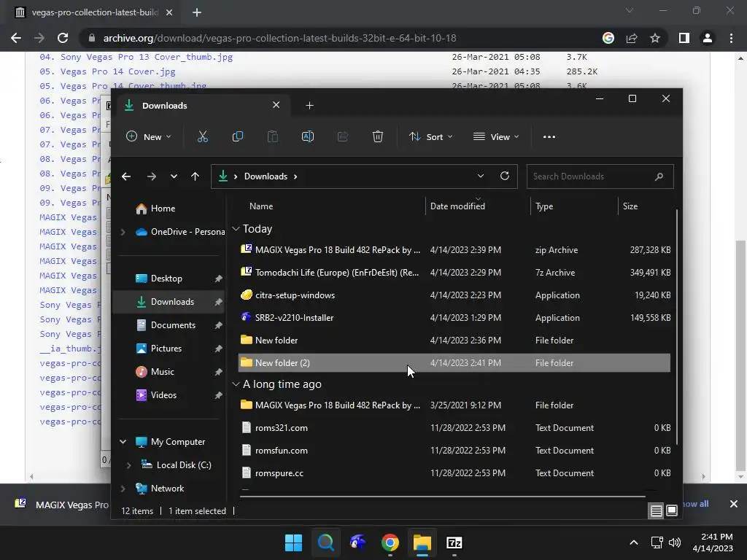Select the romsfun.com text document
This screenshot has height=560, width=747.
pos(454,451)
